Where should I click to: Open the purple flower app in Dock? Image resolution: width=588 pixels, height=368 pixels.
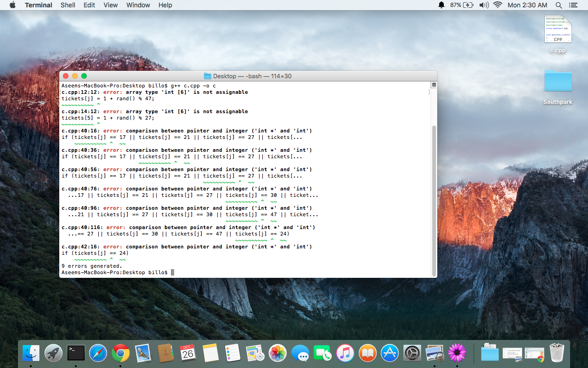point(457,353)
